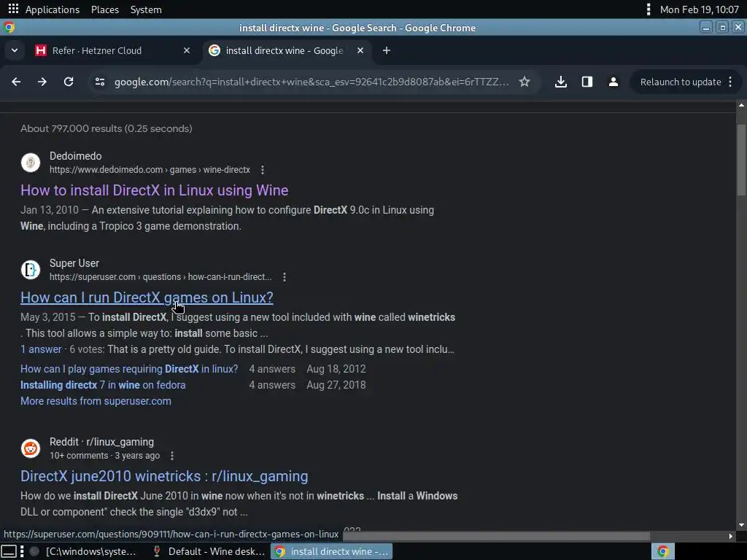Open Dedoimedo result options three-dot menu
The image size is (747, 560).
point(263,170)
